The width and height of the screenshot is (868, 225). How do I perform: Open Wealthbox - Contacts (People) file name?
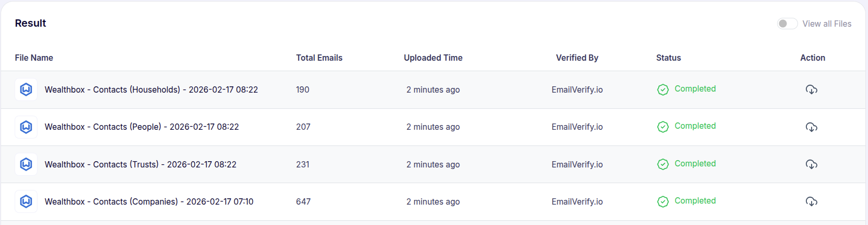(x=142, y=127)
